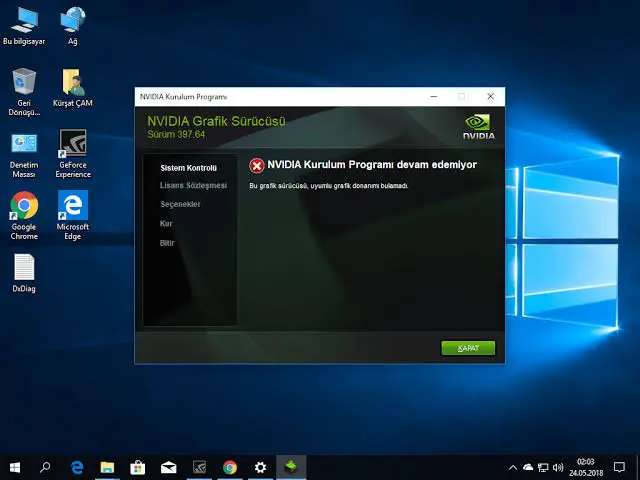
Task: Close the NVIDIA Kurulum Programı window
Action: [x=491, y=97]
